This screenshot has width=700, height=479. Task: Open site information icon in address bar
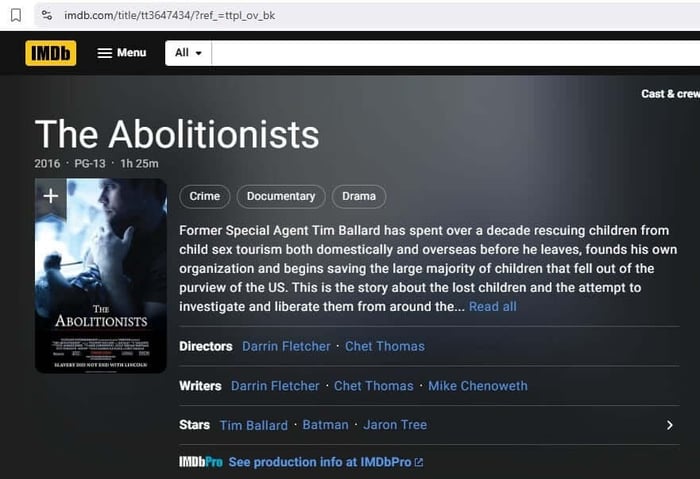tap(47, 15)
